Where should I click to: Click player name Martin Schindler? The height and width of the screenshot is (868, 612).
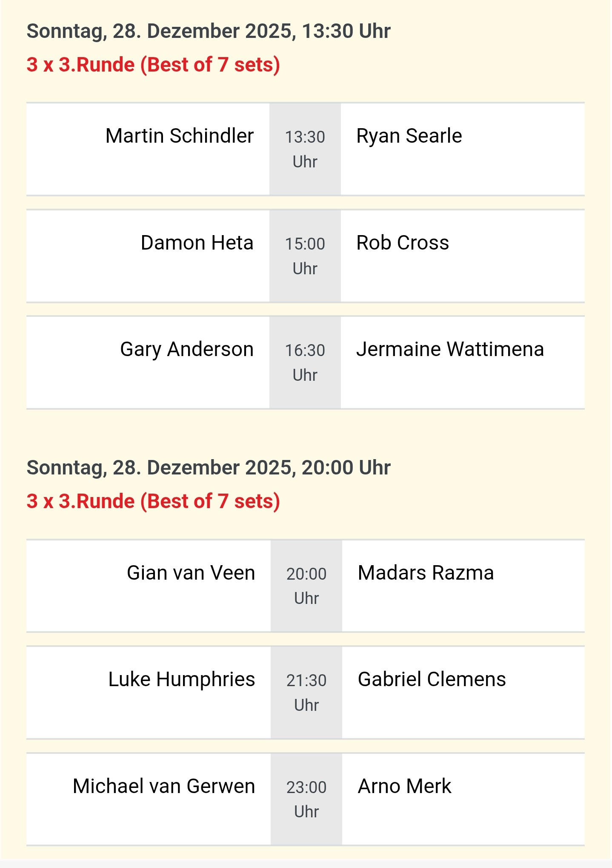point(179,136)
